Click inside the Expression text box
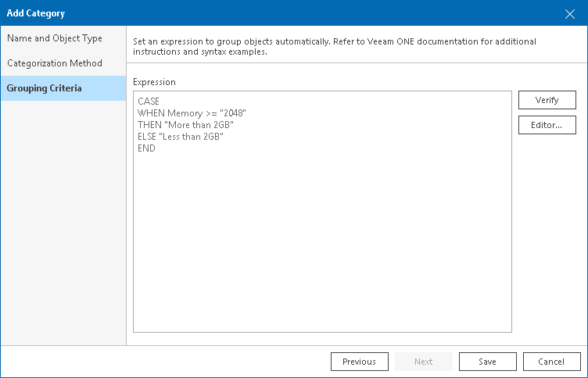Viewport: 588px width, 378px height. click(x=322, y=212)
